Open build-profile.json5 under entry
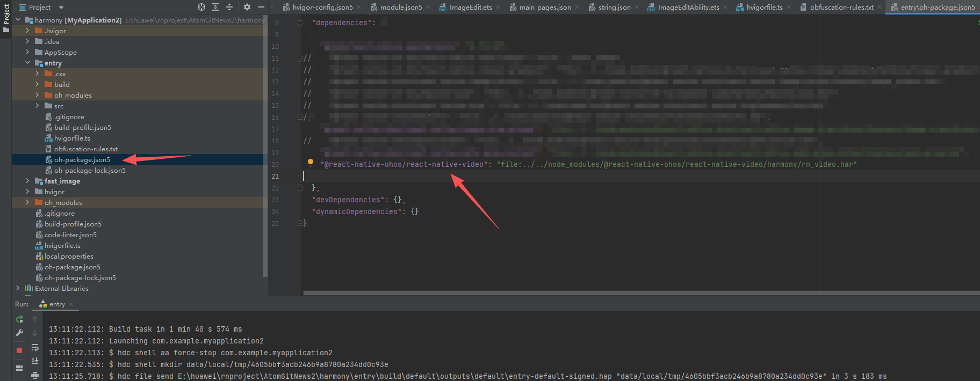The height and width of the screenshot is (381, 980). pos(82,127)
